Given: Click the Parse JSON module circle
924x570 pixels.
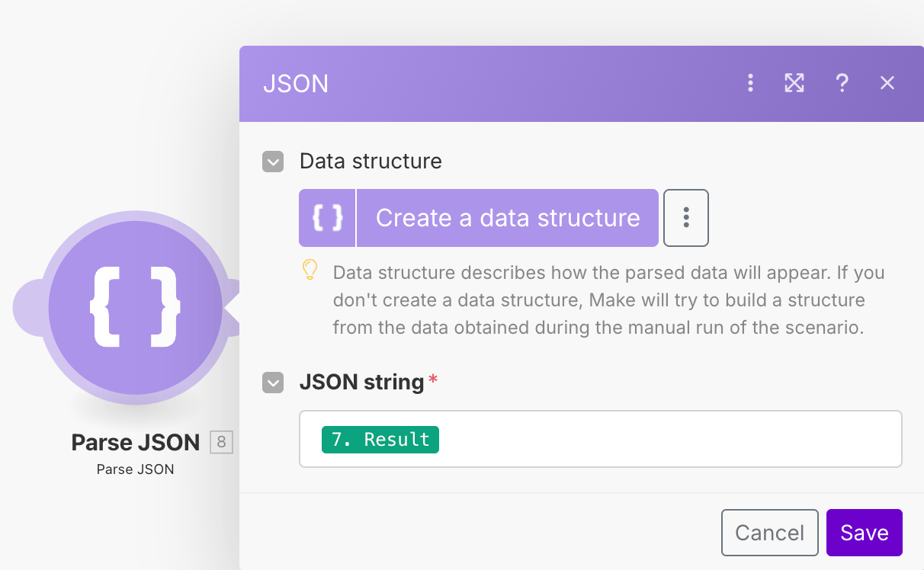Looking at the screenshot, I should (x=136, y=308).
